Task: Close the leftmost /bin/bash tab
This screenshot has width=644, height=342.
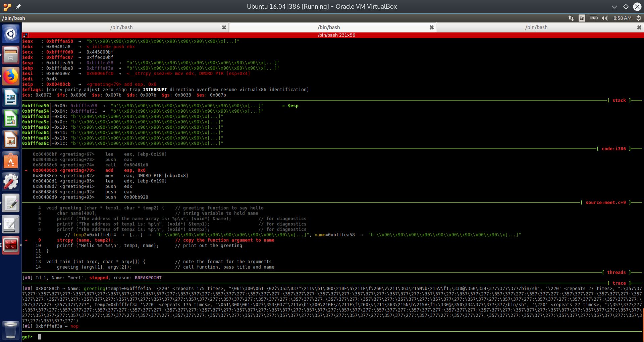Action: (224, 27)
